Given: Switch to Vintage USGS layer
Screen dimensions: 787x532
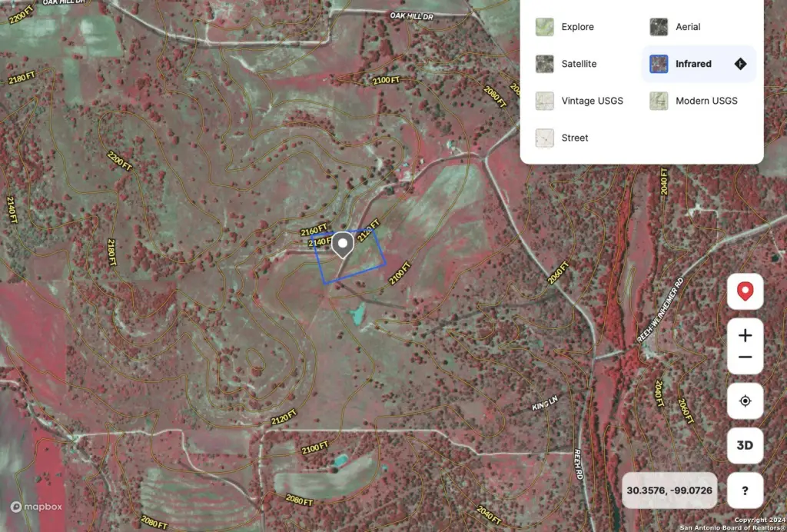Looking at the screenshot, I should pyautogui.click(x=592, y=101).
